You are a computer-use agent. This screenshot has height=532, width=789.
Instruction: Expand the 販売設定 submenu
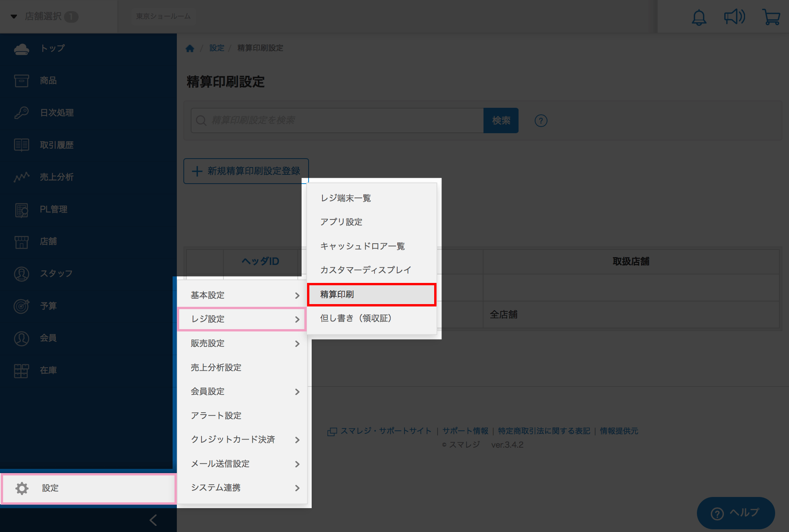(x=242, y=343)
